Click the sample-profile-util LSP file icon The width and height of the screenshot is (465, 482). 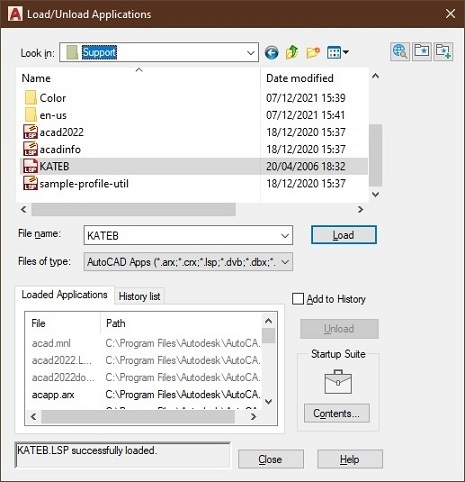click(x=30, y=183)
